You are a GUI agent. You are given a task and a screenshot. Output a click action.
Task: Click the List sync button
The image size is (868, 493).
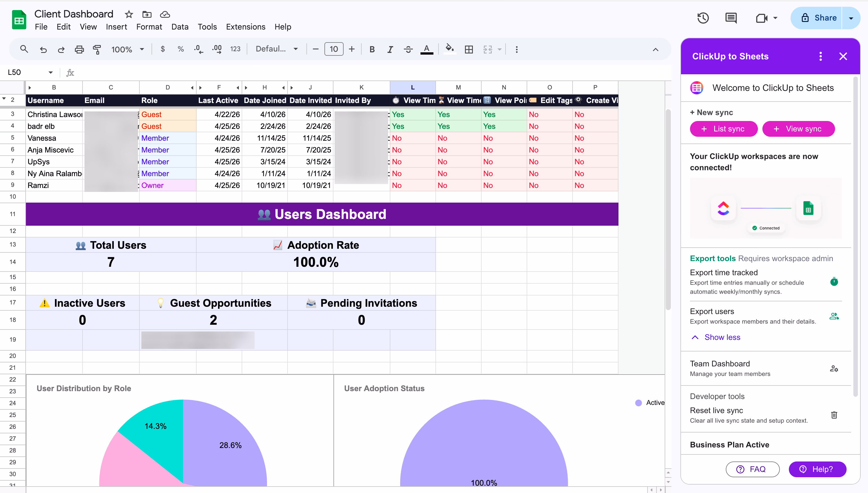tap(724, 129)
